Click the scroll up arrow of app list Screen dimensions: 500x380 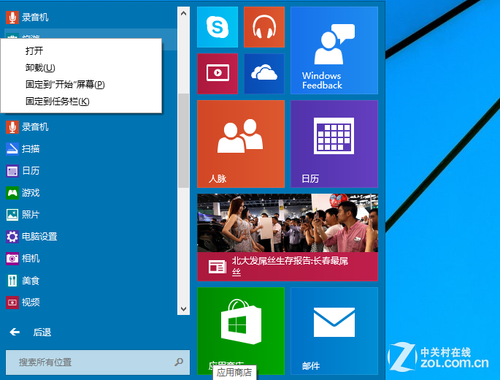pyautogui.click(x=183, y=13)
